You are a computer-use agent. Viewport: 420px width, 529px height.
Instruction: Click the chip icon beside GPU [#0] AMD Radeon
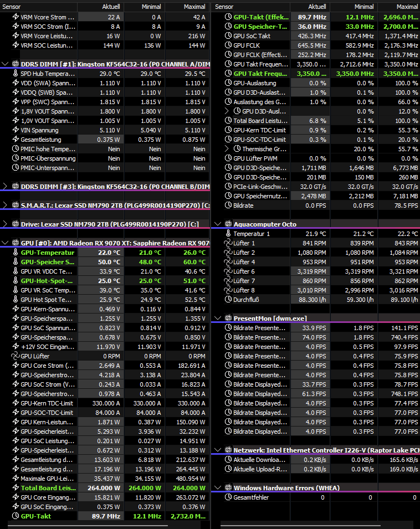16,243
